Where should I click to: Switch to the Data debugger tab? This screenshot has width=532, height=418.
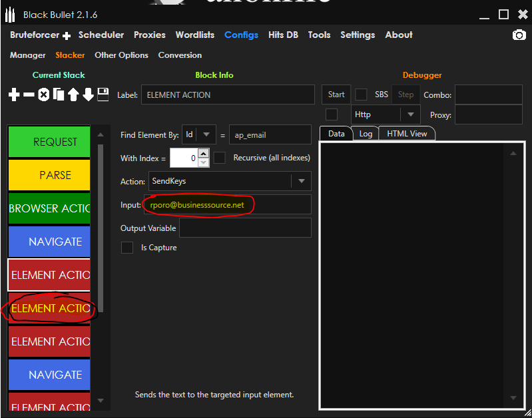point(336,133)
